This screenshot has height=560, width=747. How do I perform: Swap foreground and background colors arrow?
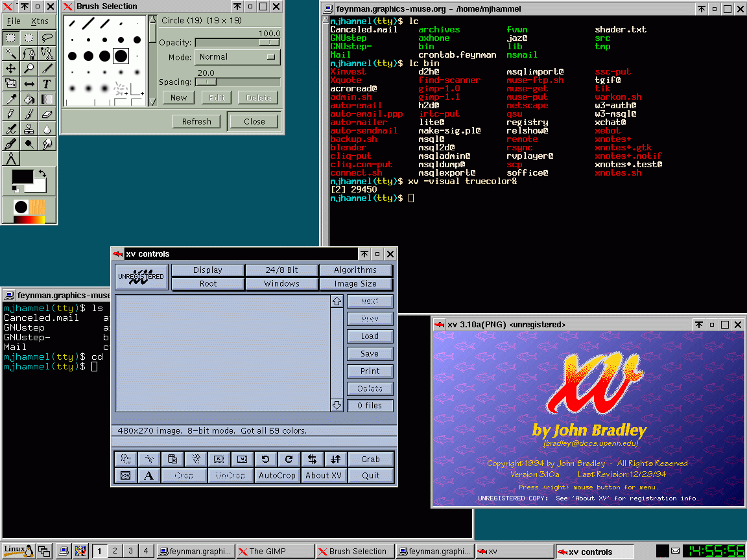point(43,174)
